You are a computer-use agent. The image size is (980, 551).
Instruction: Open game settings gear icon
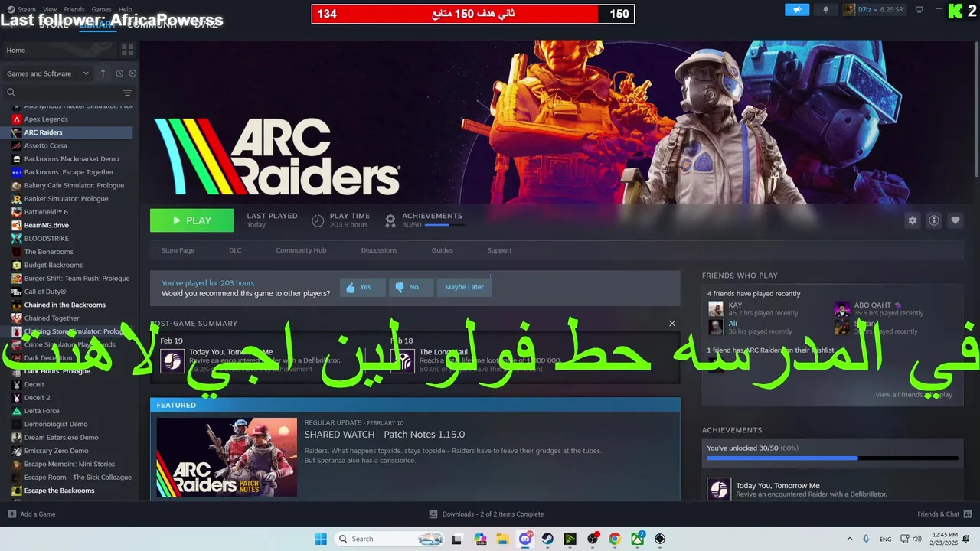click(912, 220)
